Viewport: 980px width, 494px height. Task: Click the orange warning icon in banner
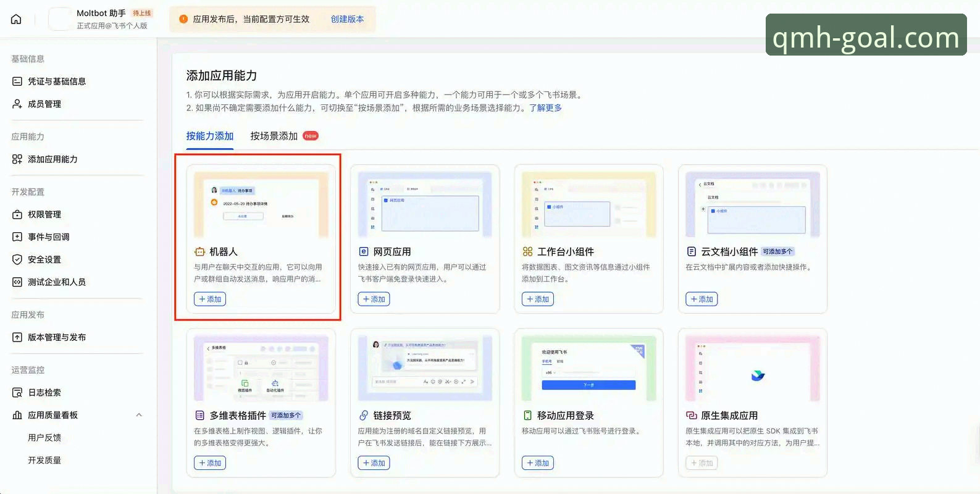183,19
